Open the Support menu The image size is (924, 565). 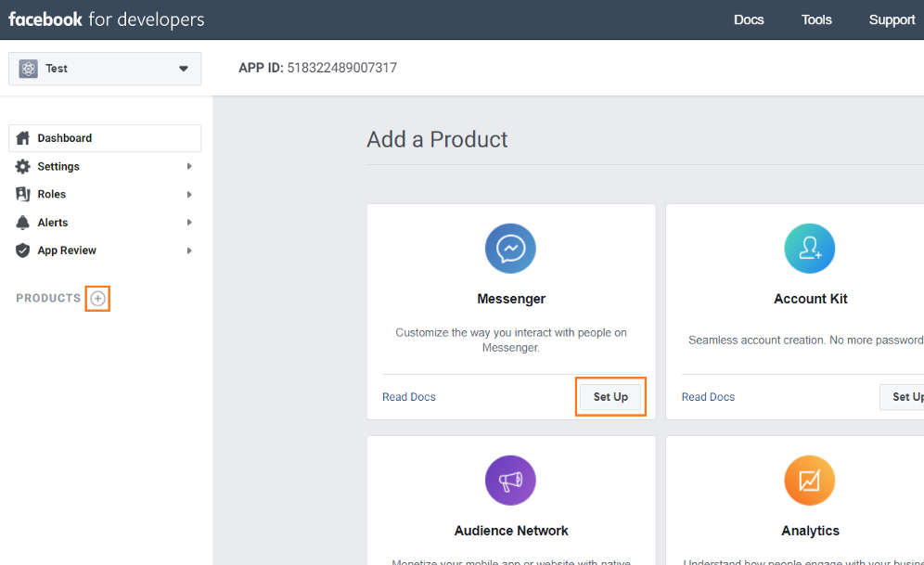tap(891, 19)
